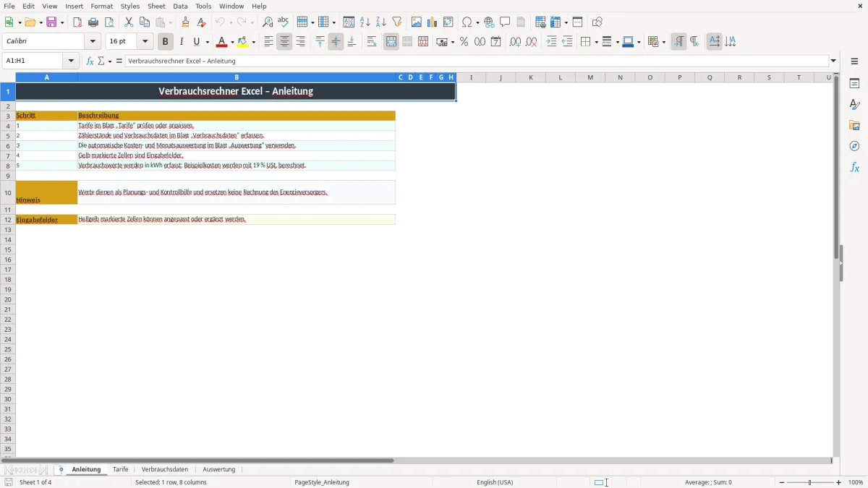Open the Function Wizard icon
Image resolution: width=868 pixels, height=488 pixels.
click(x=90, y=61)
